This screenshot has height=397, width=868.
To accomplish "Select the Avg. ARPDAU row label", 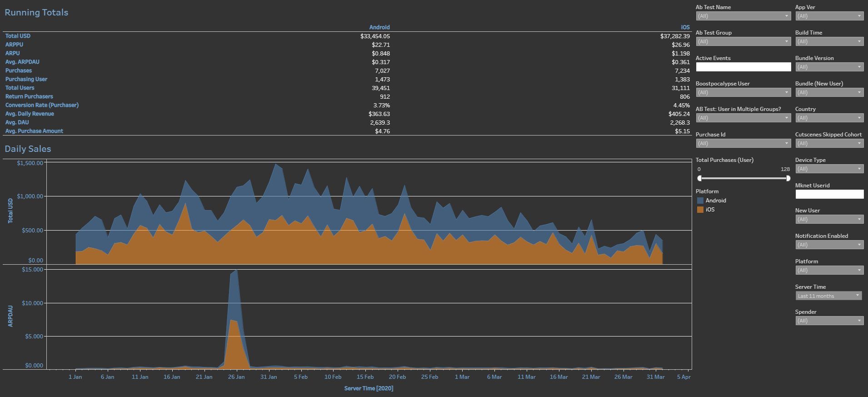I will tap(22, 62).
